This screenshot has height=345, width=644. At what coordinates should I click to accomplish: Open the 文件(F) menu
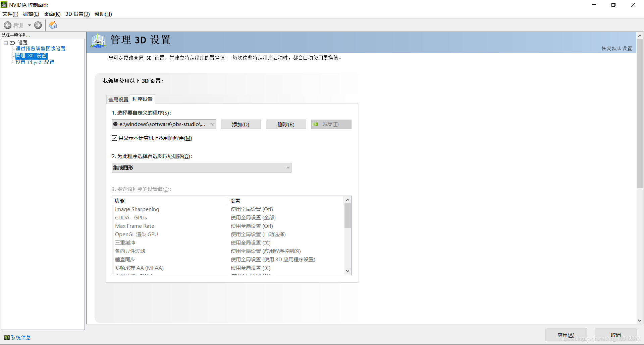click(x=10, y=14)
